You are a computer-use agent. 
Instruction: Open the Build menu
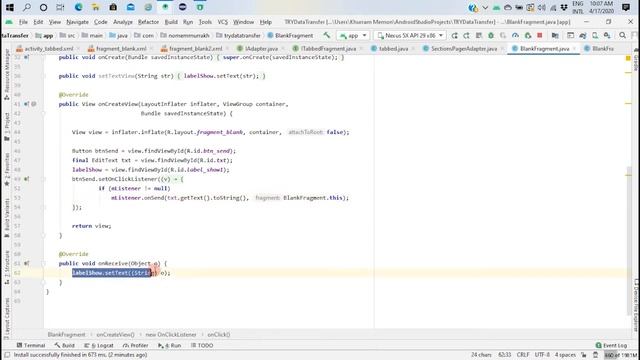[171, 22]
